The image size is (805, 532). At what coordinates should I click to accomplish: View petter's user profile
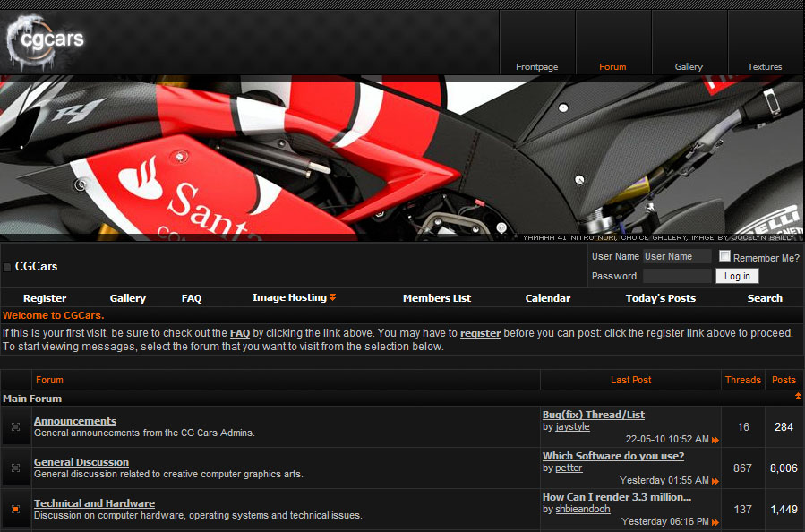point(569,468)
